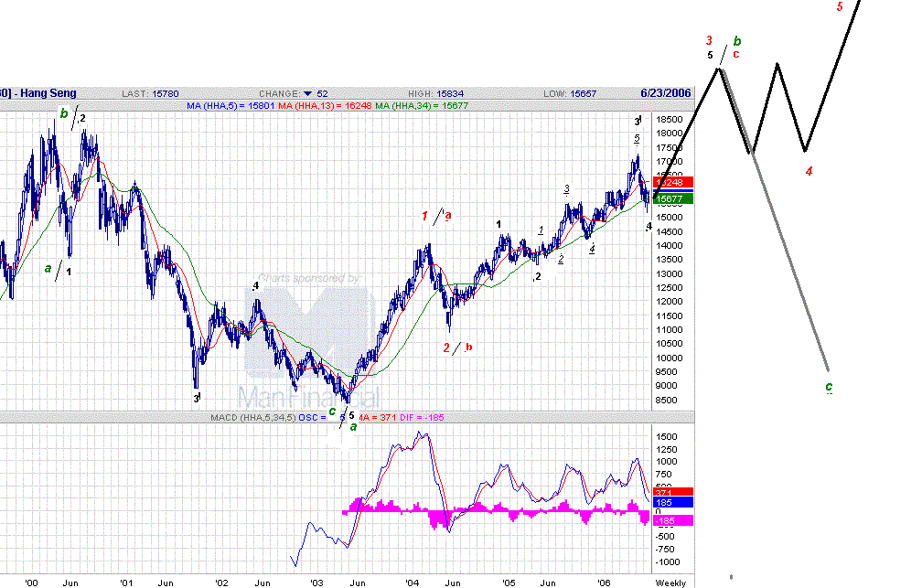This screenshot has width=922, height=588.
Task: Click the blue 185 MACD tag
Action: 674,502
